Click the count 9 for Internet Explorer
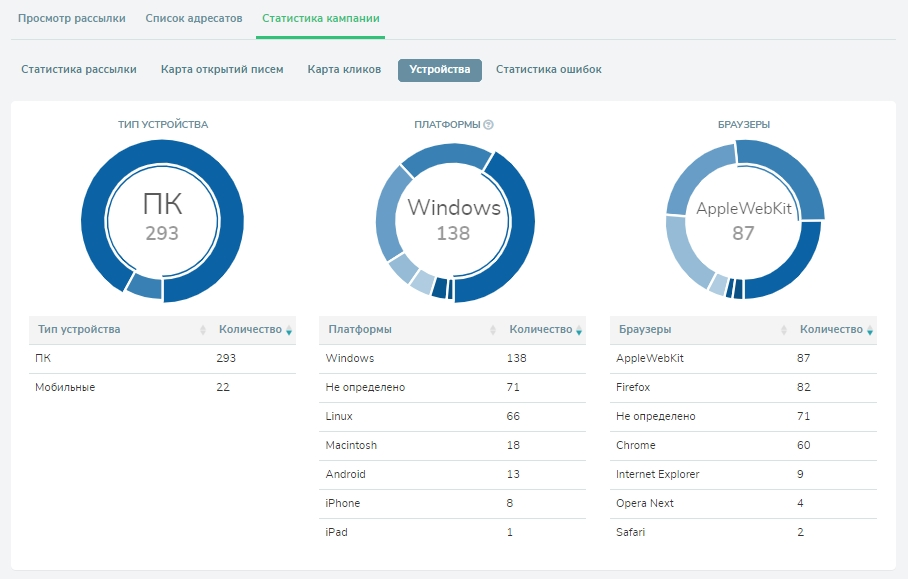908x579 pixels. [x=800, y=474]
